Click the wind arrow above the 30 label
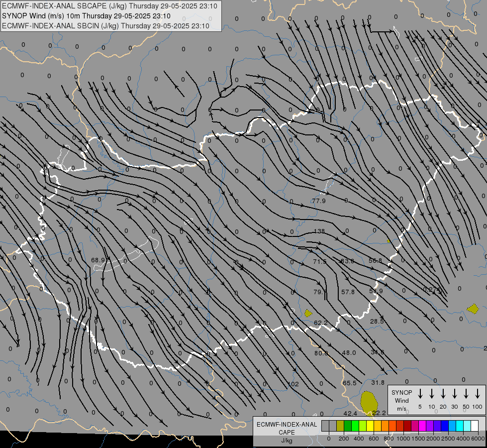Image resolution: width=487 pixels, height=448 pixels. [x=454, y=394]
